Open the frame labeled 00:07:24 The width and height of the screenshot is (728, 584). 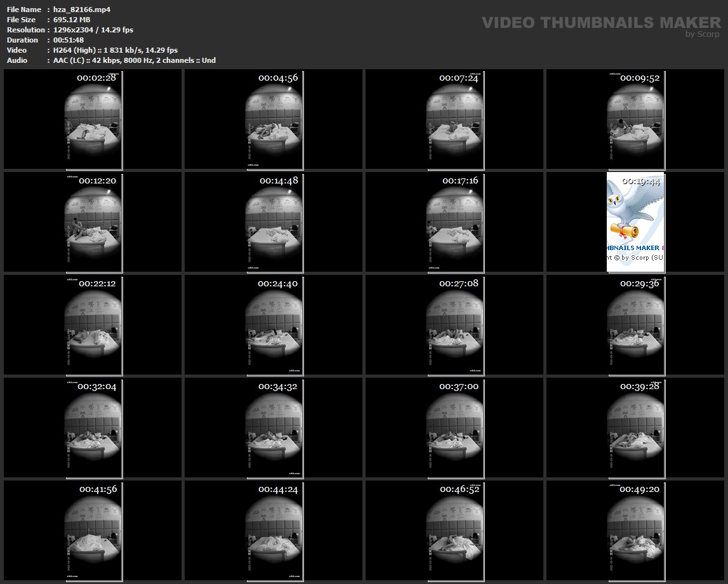point(454,119)
